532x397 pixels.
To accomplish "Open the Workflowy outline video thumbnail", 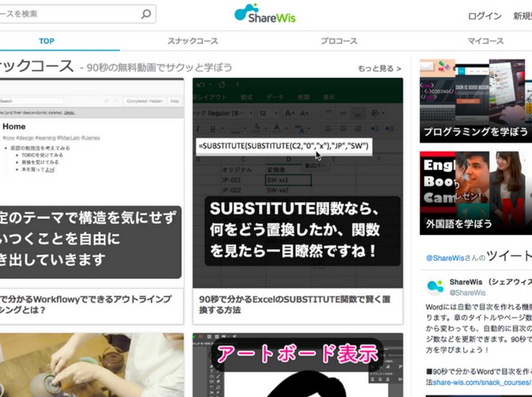I will 91,183.
